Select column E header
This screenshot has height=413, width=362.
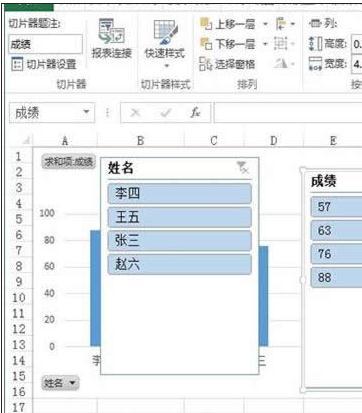pos(333,141)
